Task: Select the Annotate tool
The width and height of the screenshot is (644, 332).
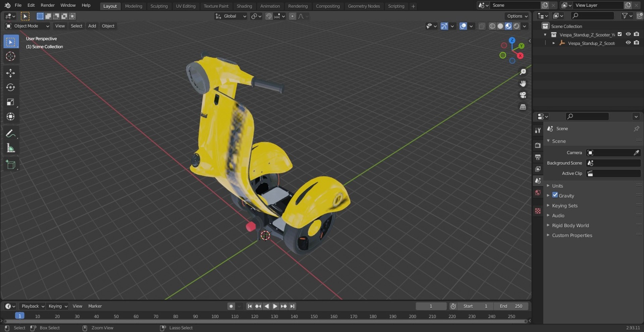Action: pos(11,134)
